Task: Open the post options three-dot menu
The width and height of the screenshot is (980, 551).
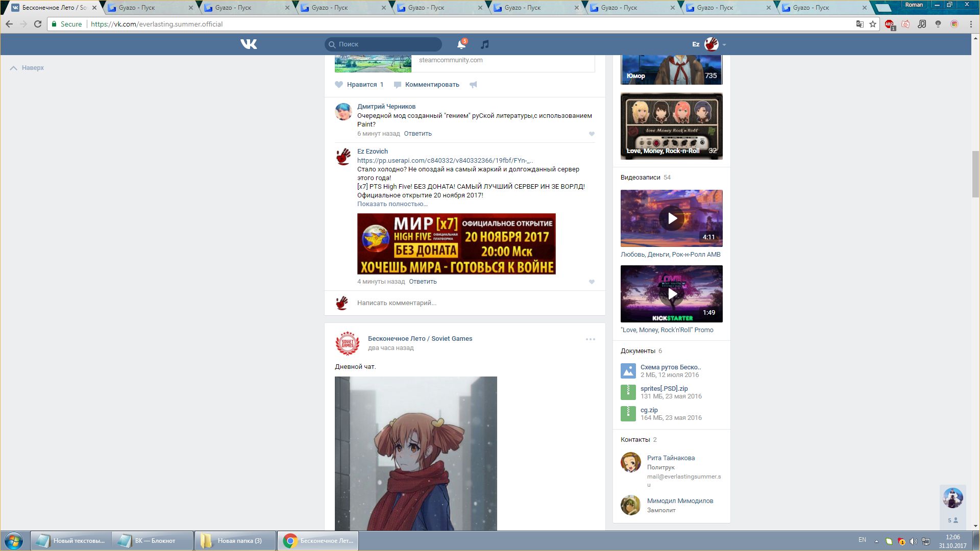Action: [590, 339]
